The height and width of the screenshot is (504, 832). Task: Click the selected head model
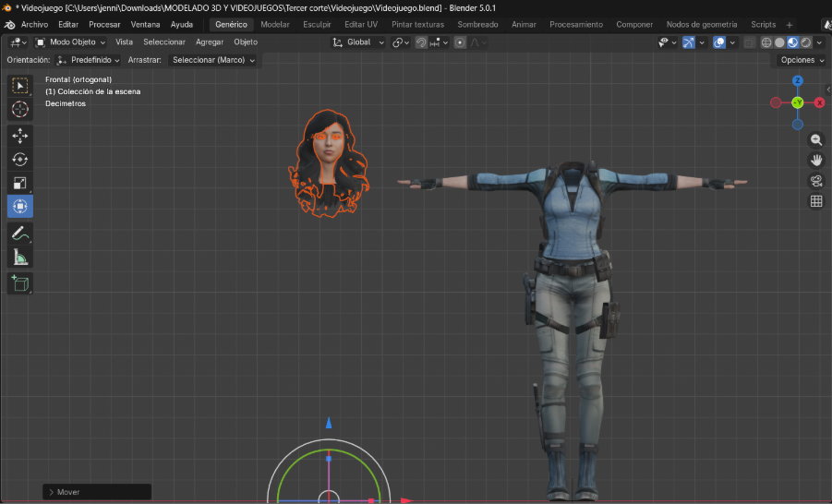(x=328, y=162)
